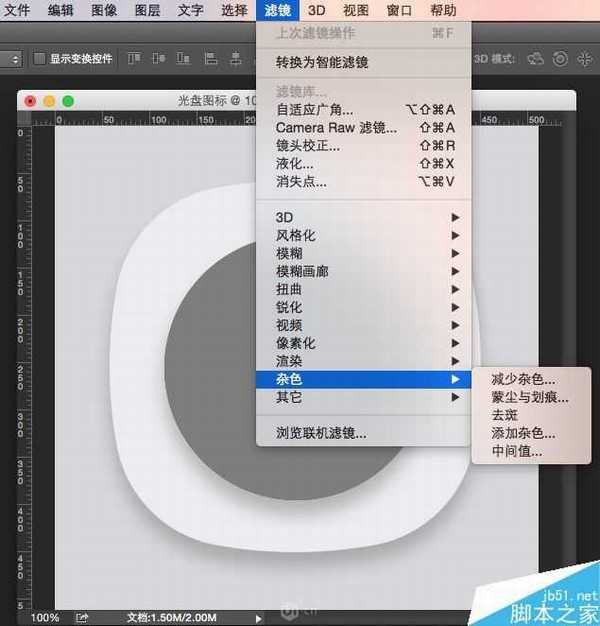Screen dimensions: 600x626
Task: Click 转换为智能滤镜 menu entry
Action: point(322,63)
